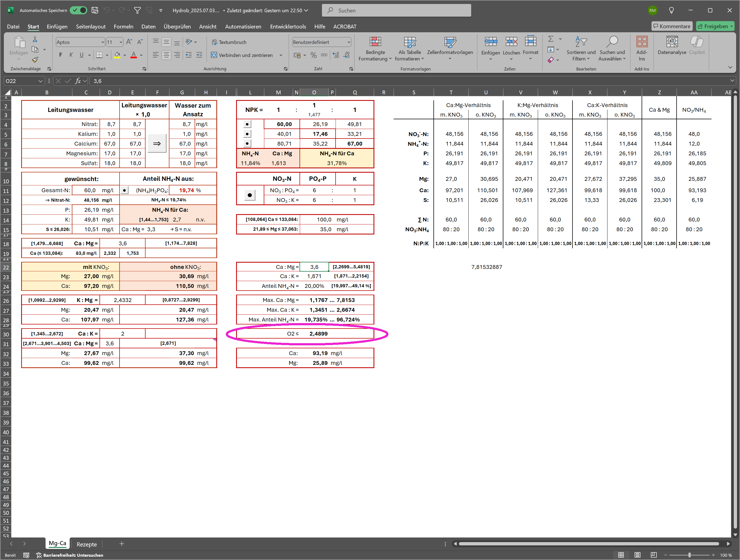Apply bold formatting with F button

60,55
